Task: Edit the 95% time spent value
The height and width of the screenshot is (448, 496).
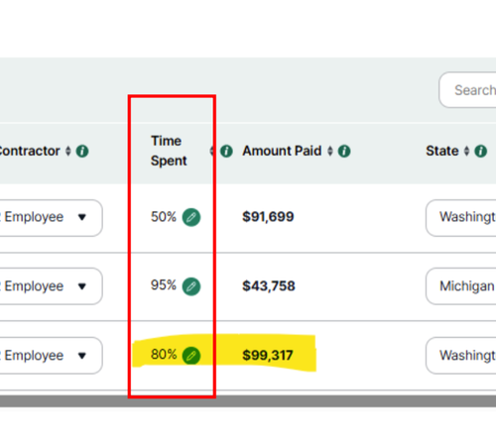Action: (x=191, y=286)
